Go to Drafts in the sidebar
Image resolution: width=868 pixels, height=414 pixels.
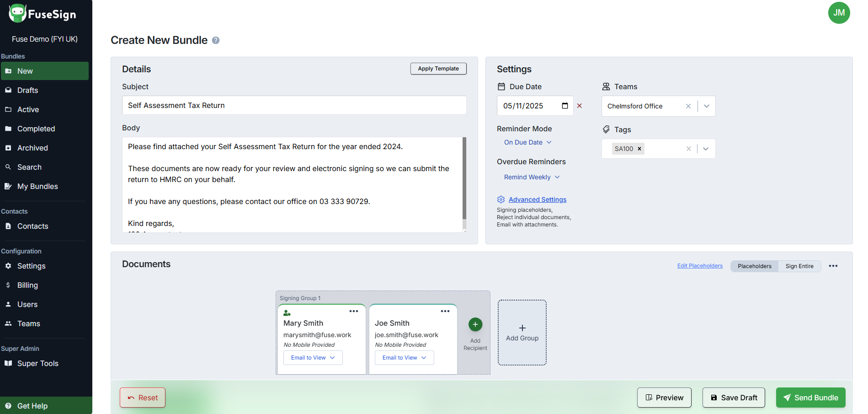(27, 90)
